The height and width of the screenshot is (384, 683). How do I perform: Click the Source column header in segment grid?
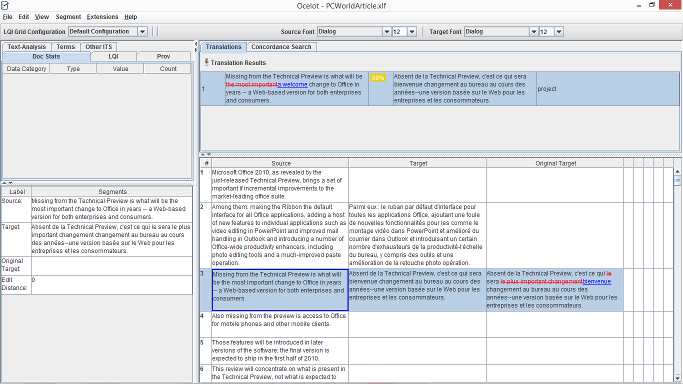point(281,163)
